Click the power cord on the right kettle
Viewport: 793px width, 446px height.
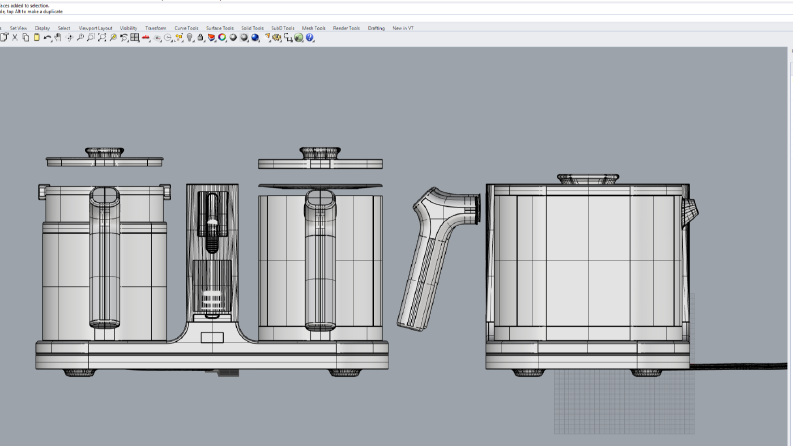(x=738, y=366)
